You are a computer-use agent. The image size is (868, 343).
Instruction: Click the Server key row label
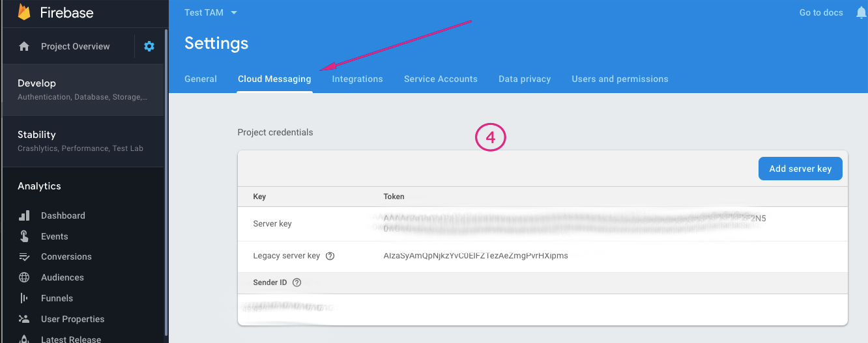click(272, 223)
